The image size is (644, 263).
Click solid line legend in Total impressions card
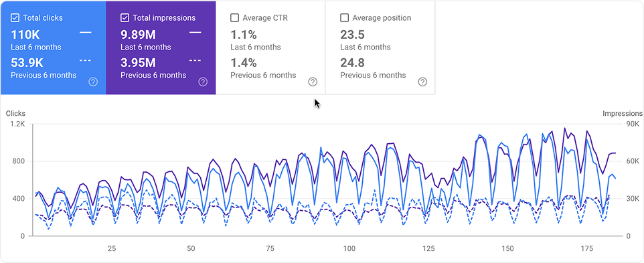click(195, 32)
